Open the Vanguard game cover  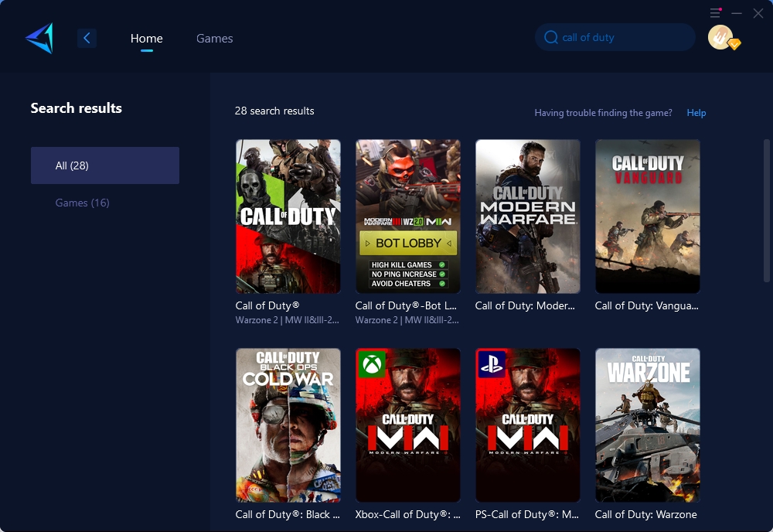647,217
